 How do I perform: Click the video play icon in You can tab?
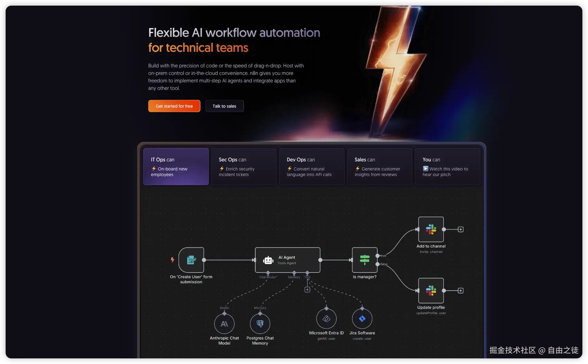(x=425, y=169)
